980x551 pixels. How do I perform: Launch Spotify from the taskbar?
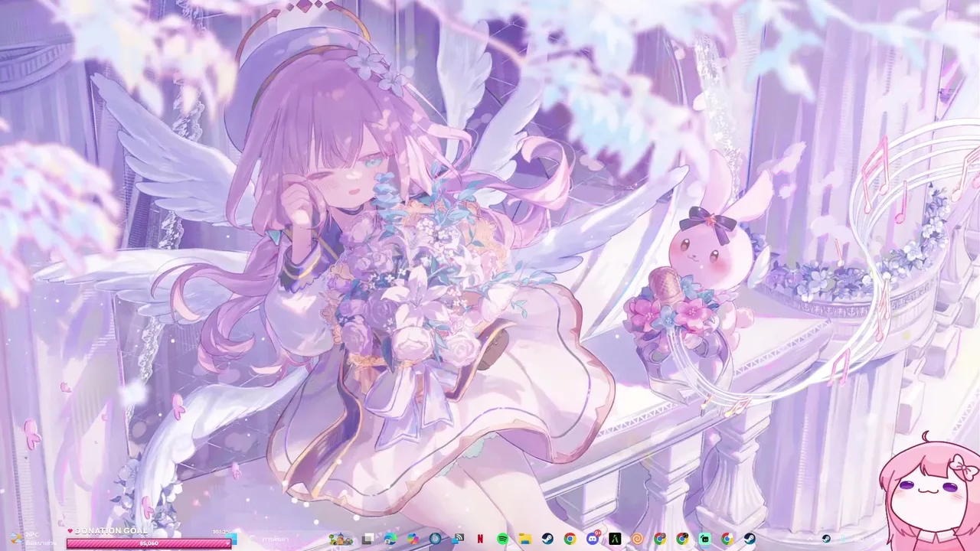coord(503,539)
